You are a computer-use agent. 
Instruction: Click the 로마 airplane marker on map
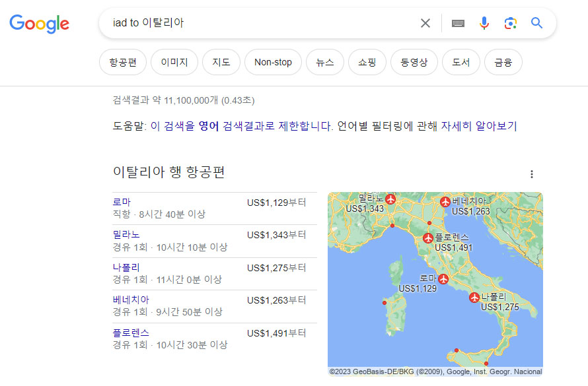pos(443,279)
